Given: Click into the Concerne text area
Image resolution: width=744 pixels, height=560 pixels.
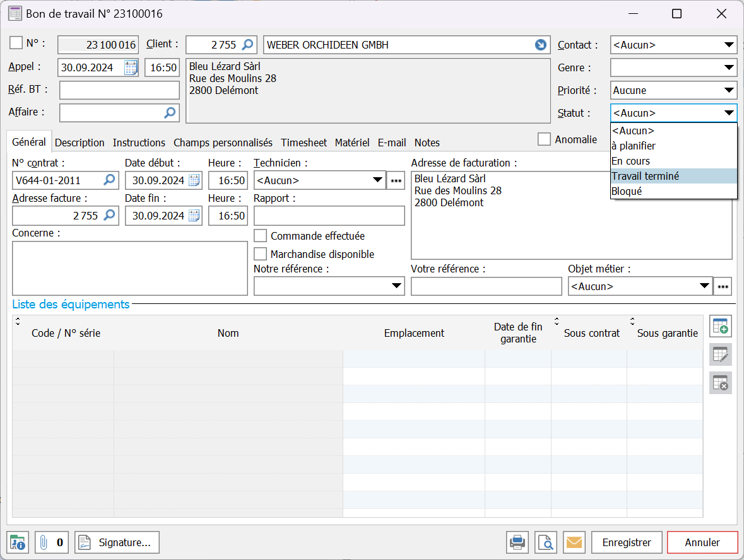Looking at the screenshot, I should point(129,268).
